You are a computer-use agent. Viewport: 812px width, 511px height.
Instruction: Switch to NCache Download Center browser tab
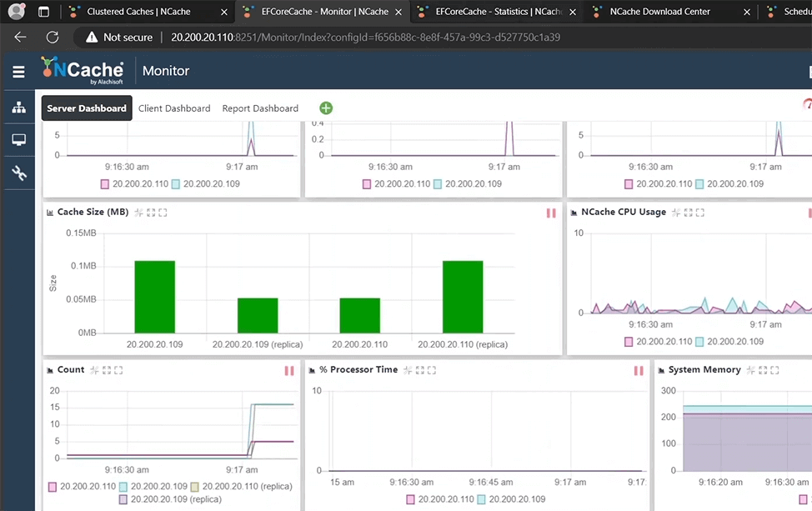pyautogui.click(x=659, y=12)
